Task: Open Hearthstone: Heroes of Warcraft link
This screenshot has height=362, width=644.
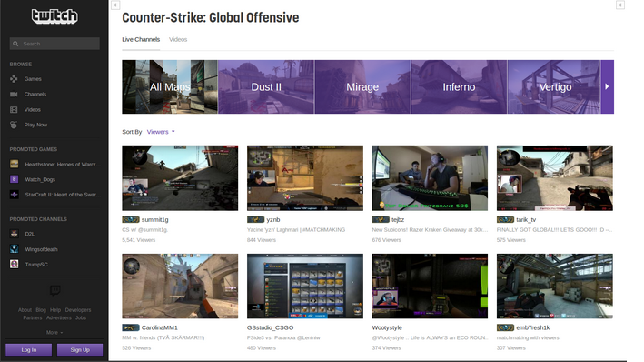Action: point(63,164)
